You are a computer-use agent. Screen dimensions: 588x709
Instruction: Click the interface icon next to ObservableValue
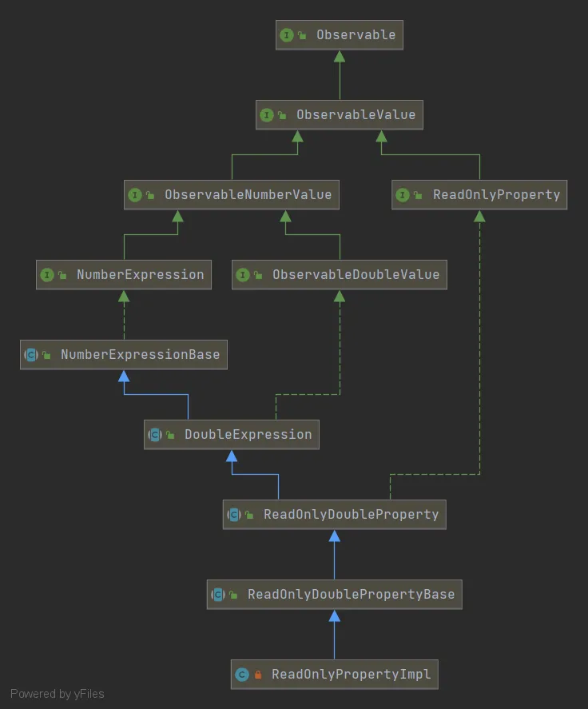(x=267, y=115)
